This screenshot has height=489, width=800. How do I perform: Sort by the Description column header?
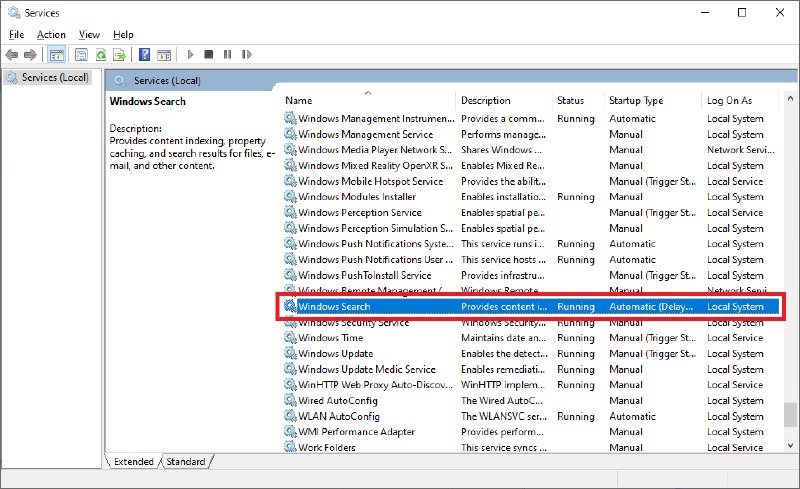pyautogui.click(x=503, y=101)
